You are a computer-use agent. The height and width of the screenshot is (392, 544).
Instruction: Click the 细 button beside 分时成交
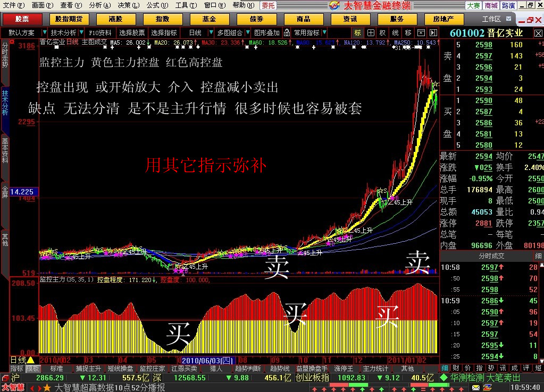538,256
